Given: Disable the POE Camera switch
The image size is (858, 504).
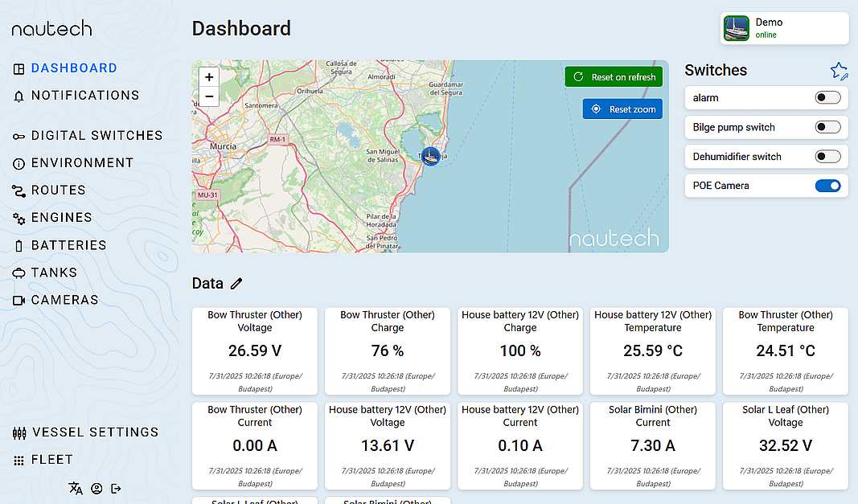Looking at the screenshot, I should pos(827,186).
